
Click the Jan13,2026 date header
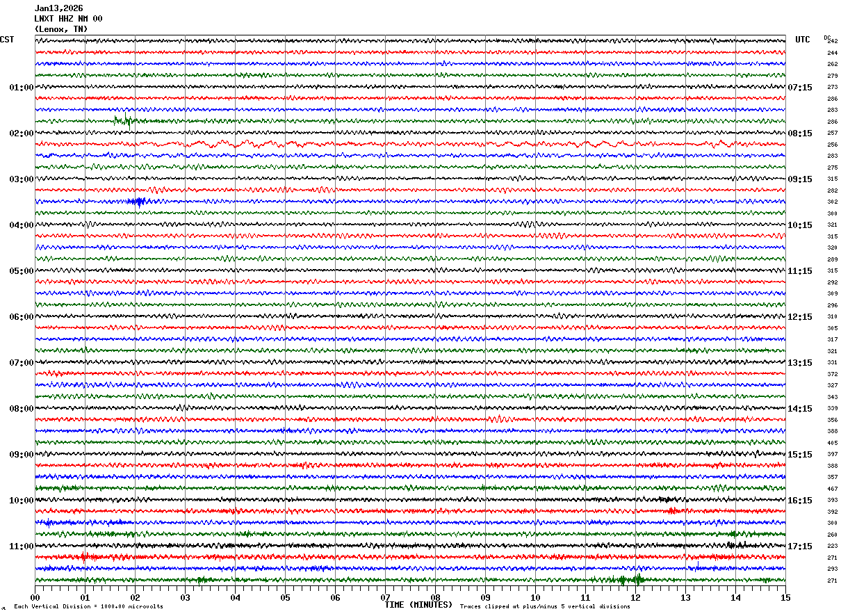click(x=58, y=8)
